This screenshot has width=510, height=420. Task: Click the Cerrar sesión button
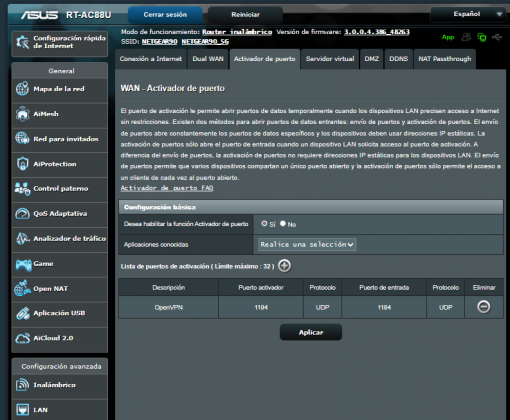pyautogui.click(x=165, y=15)
